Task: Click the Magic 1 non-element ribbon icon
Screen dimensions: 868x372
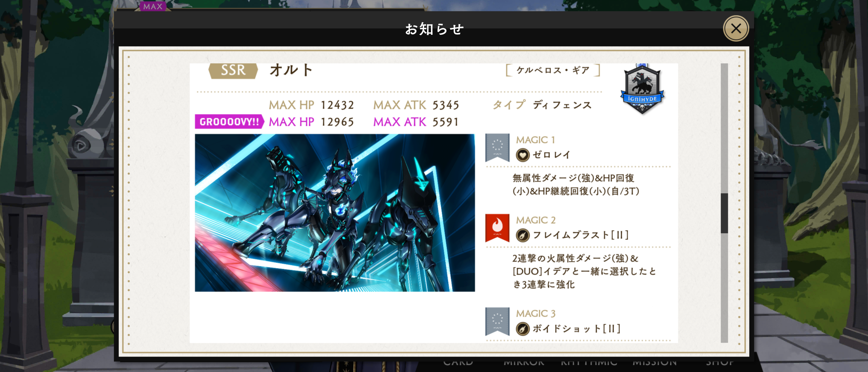Action: 497,147
